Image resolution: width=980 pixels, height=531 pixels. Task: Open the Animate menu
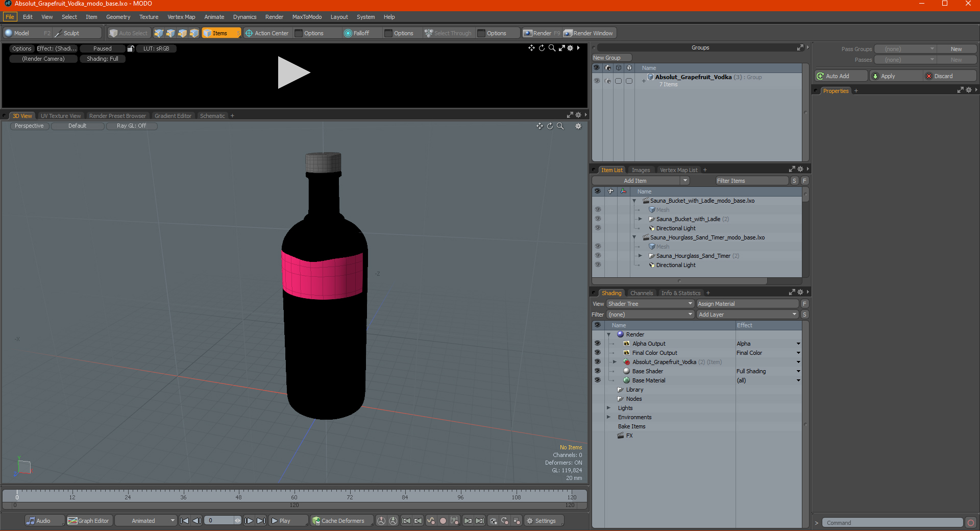[214, 17]
